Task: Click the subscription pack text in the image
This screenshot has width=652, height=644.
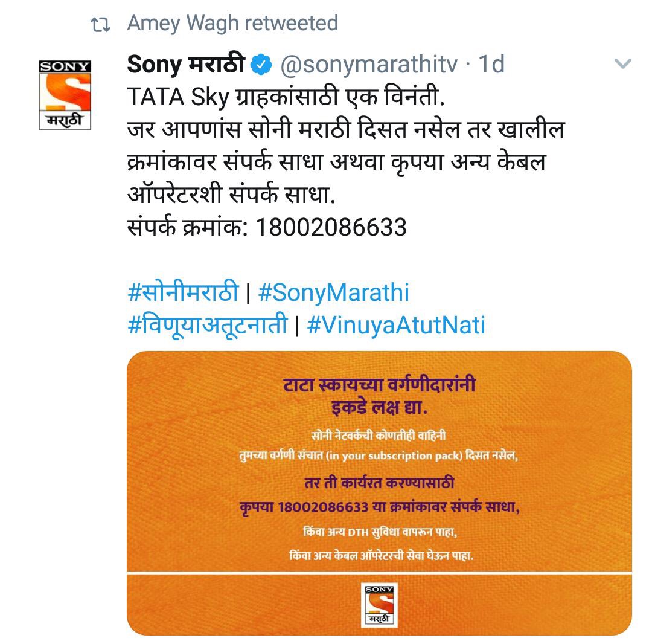Action: point(394,456)
